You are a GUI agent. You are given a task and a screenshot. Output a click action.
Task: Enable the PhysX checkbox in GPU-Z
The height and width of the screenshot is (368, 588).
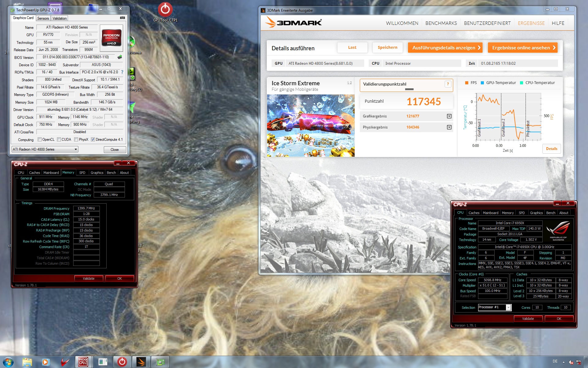[76, 140]
